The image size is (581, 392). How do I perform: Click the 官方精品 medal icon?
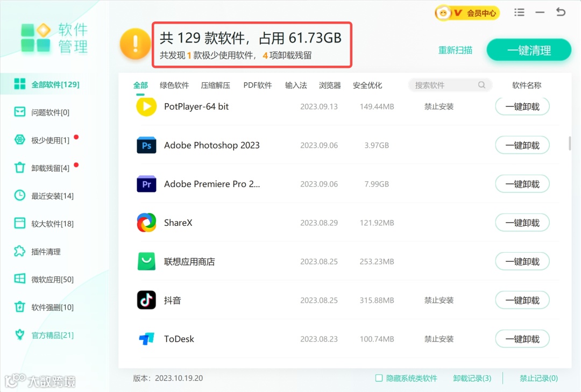20,334
